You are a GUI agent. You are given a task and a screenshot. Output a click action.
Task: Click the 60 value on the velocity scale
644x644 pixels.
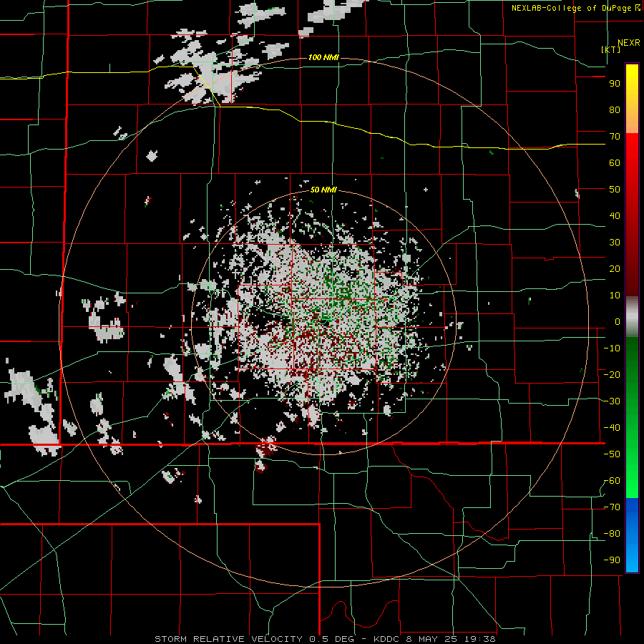click(x=615, y=163)
